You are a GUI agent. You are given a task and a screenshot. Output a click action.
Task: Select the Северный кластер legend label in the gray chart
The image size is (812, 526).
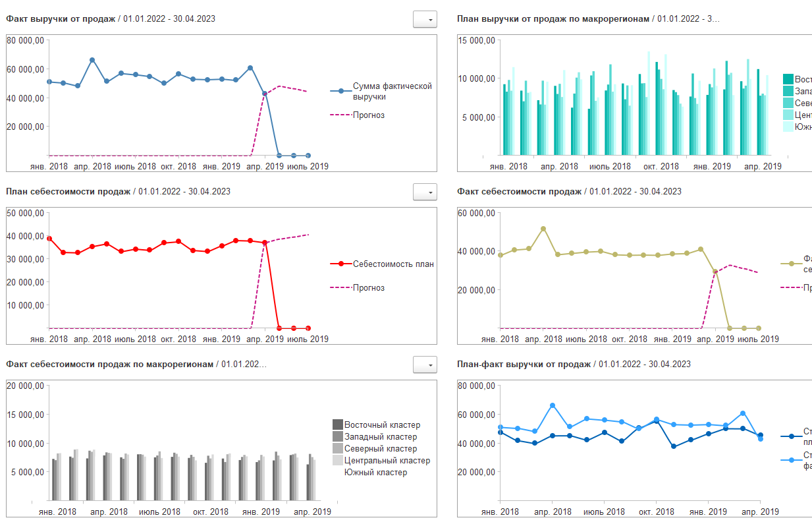(381, 449)
